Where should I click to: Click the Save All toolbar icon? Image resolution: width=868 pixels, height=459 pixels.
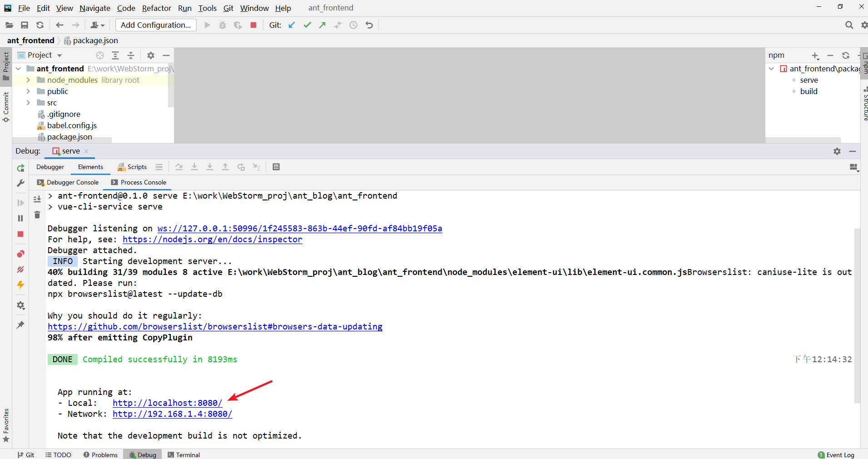tap(25, 25)
